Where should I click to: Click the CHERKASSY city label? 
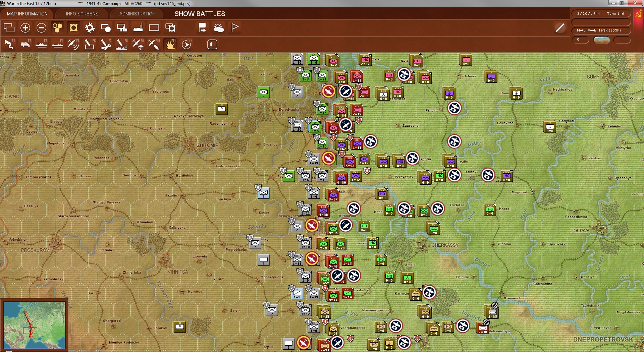click(445, 245)
